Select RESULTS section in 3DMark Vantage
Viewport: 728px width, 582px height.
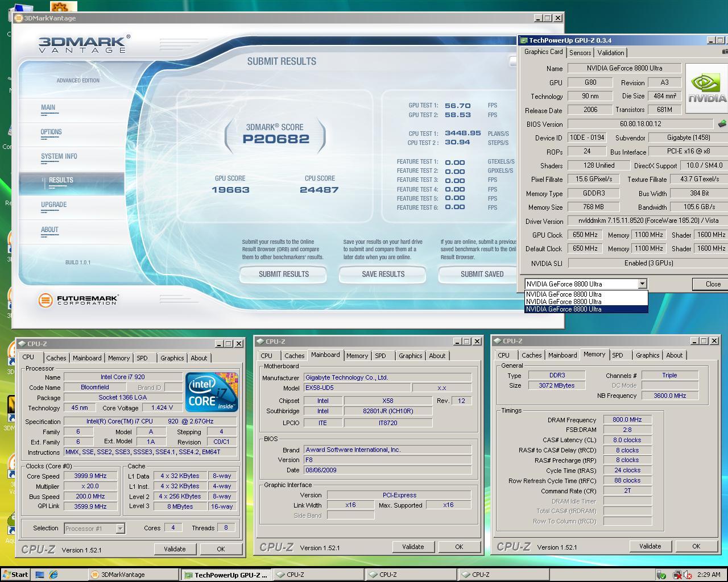pos(72,182)
